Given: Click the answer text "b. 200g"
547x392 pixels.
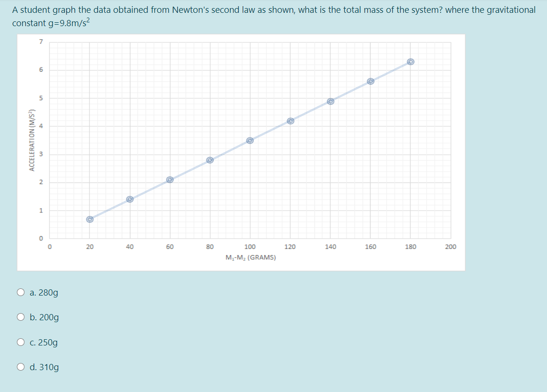Looking at the screenshot, I should pos(44,317).
